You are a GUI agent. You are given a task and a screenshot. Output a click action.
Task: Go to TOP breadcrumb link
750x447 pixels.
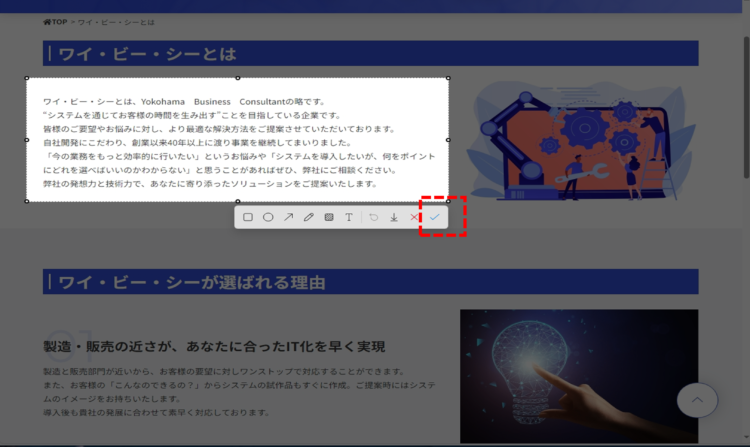tap(55, 22)
